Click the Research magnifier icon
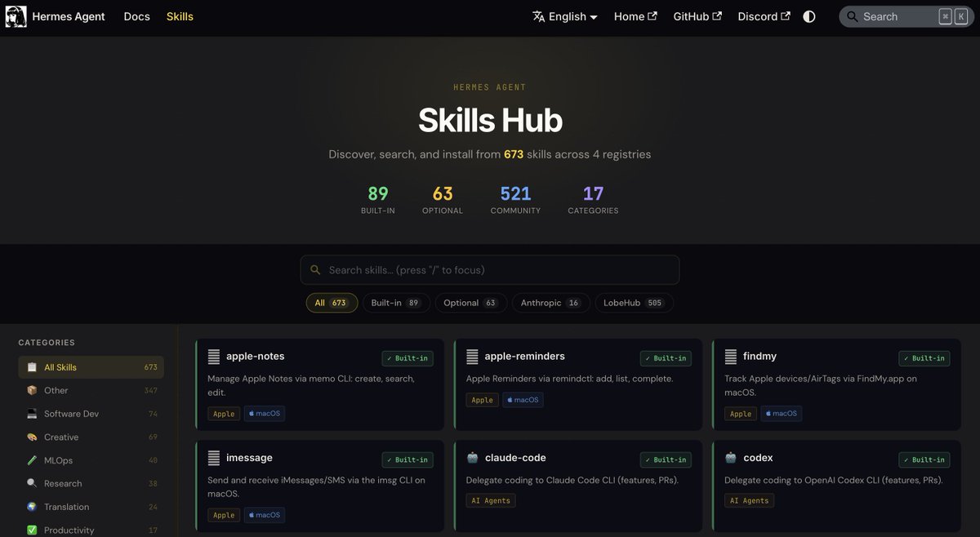The width and height of the screenshot is (980, 537). [x=32, y=484]
